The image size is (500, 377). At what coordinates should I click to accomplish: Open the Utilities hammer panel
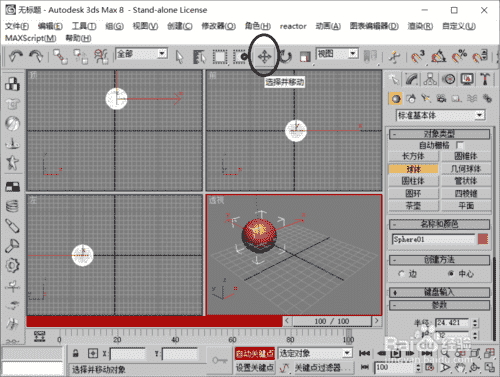(x=484, y=79)
